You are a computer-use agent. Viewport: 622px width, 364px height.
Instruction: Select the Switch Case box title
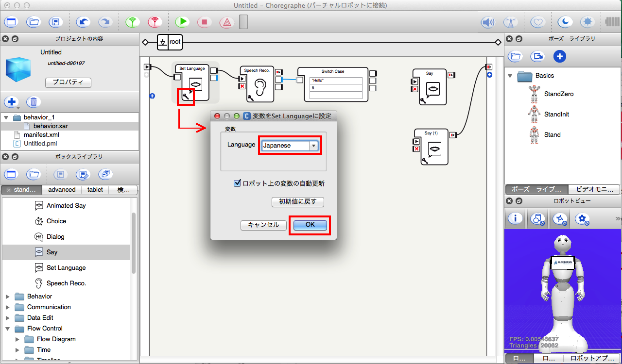[332, 71]
